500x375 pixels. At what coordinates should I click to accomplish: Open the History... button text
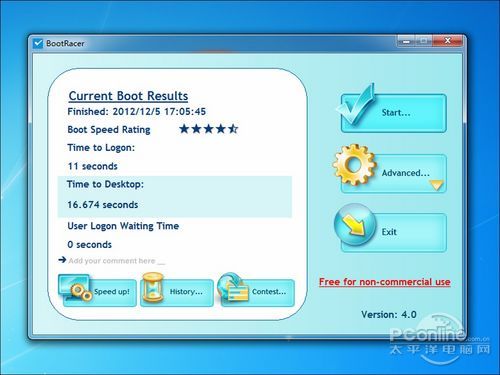[x=186, y=292]
